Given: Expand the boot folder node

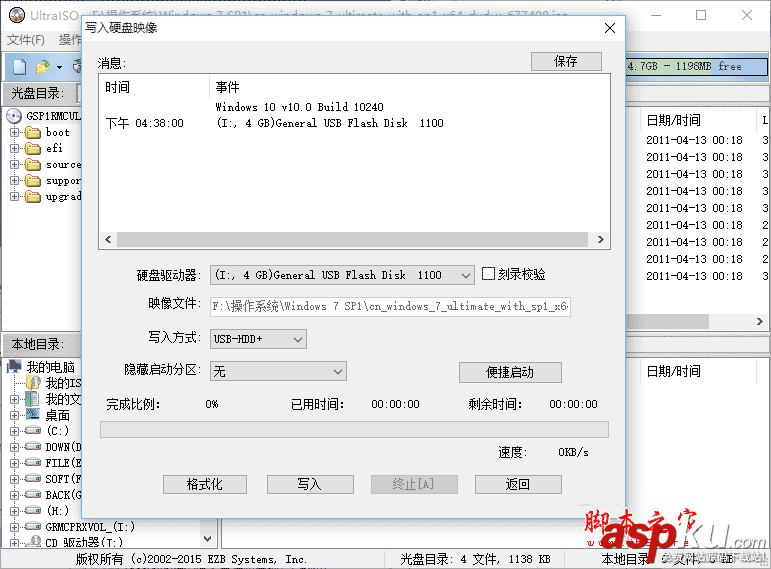Looking at the screenshot, I should 14,132.
